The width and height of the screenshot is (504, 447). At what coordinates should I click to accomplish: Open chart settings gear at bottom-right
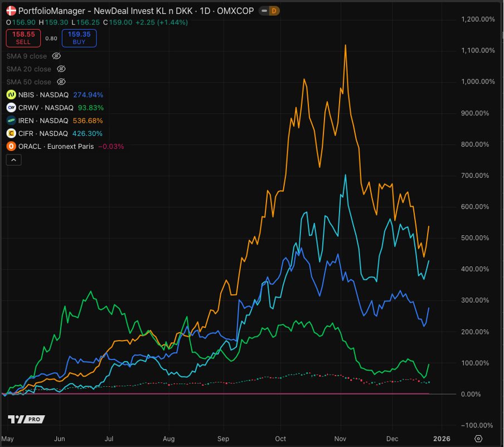(478, 439)
